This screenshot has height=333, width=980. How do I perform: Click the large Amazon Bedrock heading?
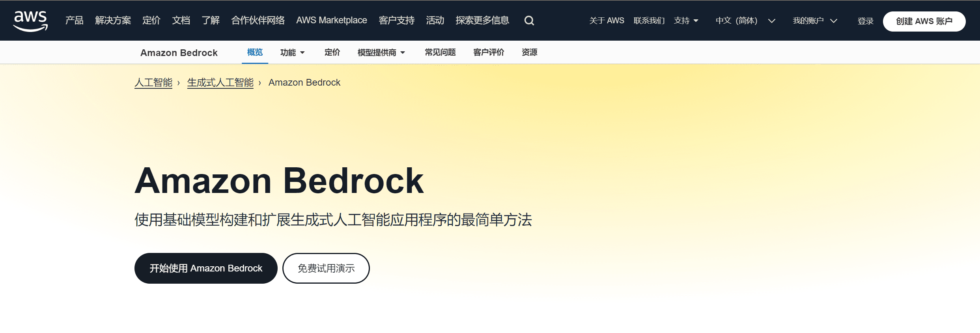coord(279,181)
